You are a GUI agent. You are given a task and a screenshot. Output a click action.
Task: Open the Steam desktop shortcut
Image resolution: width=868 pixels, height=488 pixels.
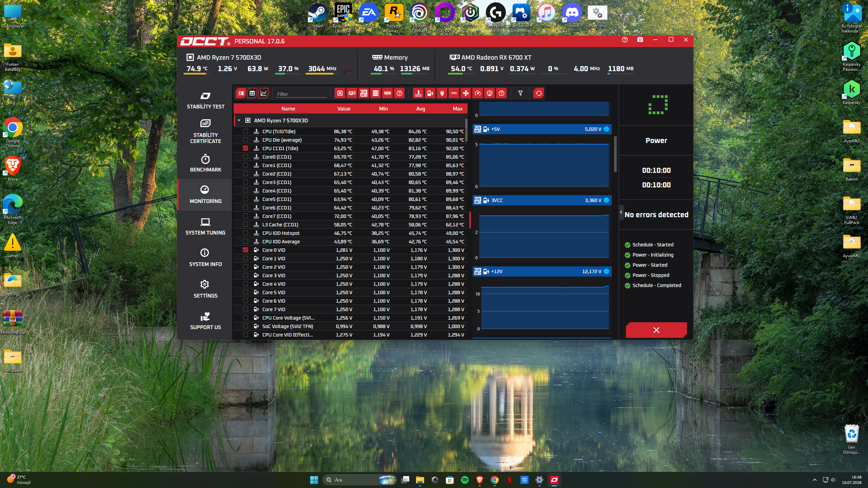318,16
